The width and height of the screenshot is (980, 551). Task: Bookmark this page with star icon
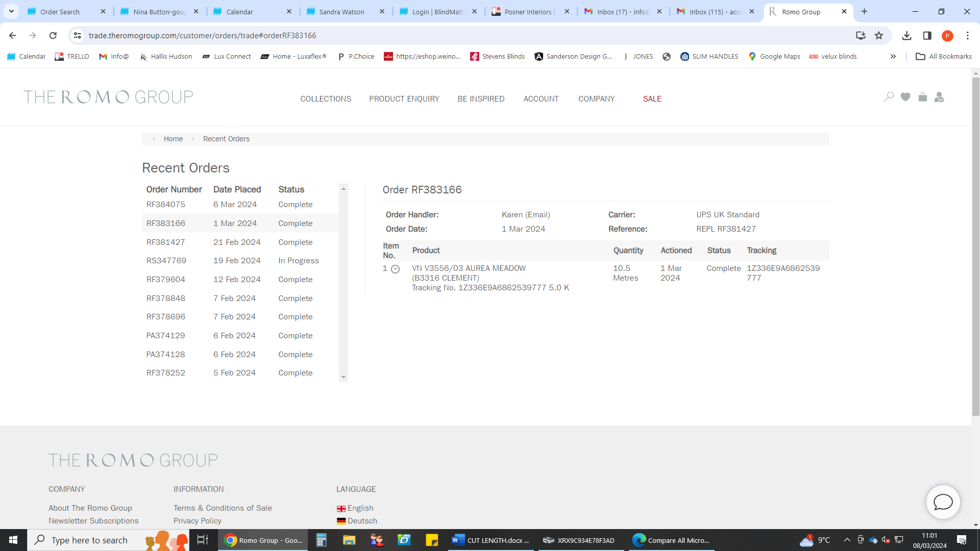(879, 36)
